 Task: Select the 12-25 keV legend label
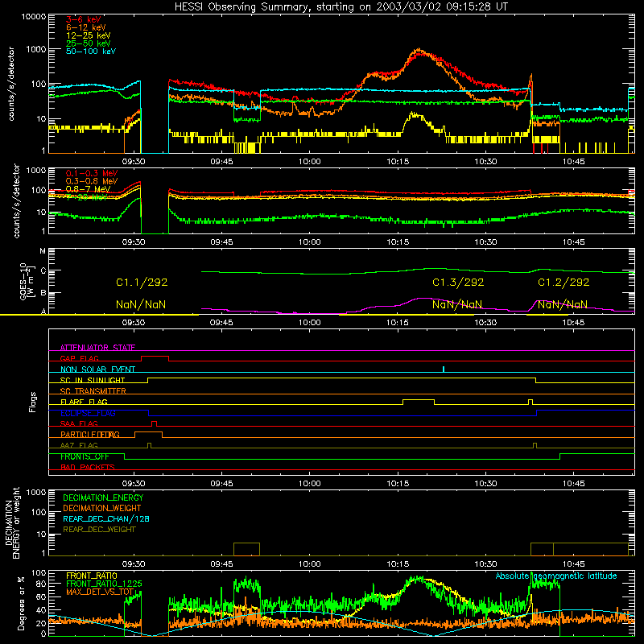click(x=89, y=35)
